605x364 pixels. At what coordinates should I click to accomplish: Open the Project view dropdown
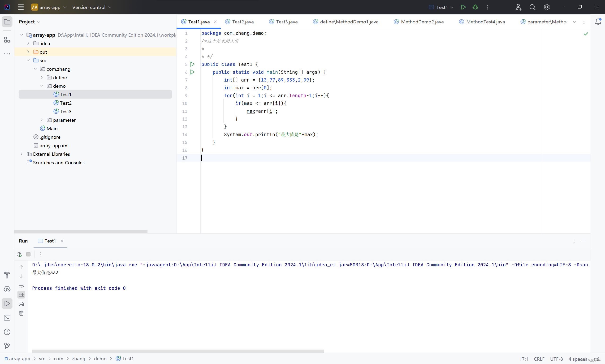[x=30, y=22]
